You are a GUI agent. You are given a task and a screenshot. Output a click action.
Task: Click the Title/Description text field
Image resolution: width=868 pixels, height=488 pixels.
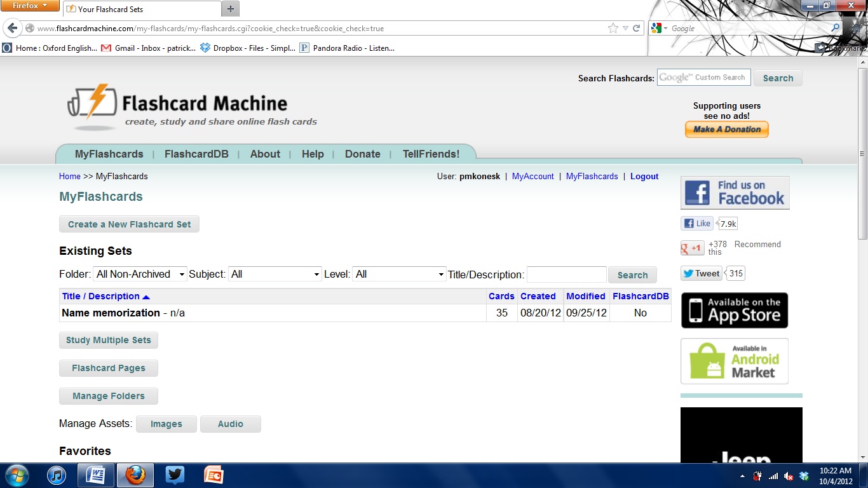[567, 274]
